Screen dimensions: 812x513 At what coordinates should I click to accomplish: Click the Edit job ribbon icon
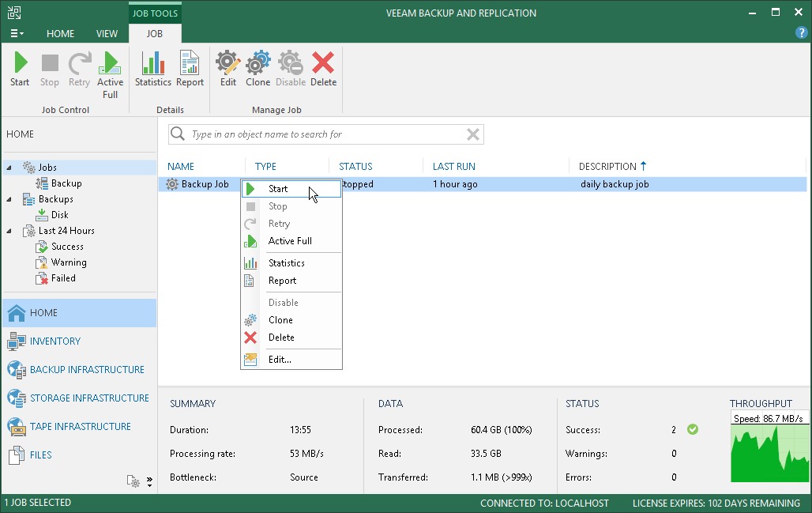click(227, 69)
